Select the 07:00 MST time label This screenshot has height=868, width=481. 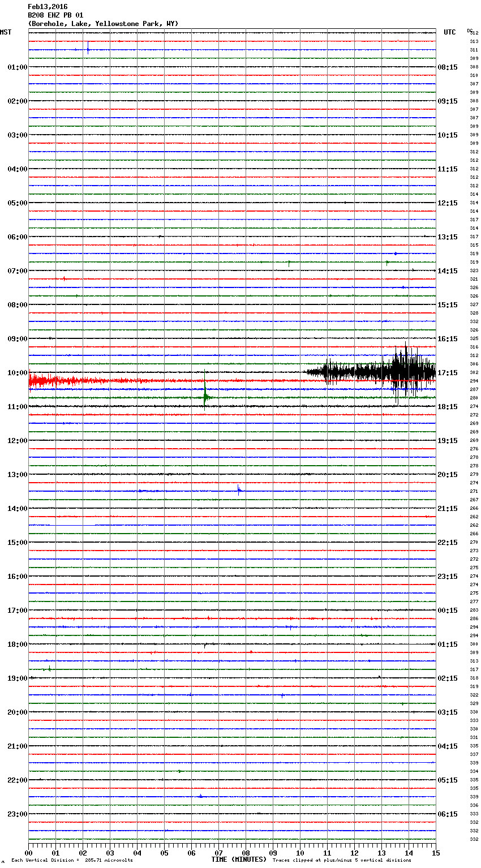point(18,271)
